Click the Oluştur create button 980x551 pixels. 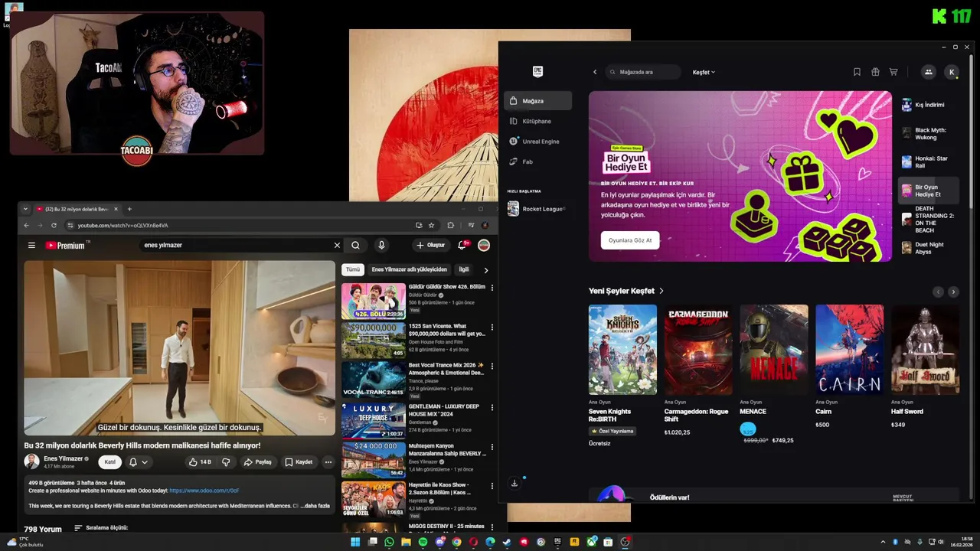[431, 245]
